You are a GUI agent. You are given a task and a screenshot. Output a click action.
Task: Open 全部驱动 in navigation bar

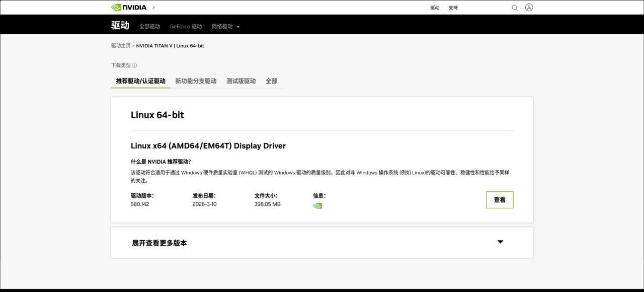(x=149, y=27)
